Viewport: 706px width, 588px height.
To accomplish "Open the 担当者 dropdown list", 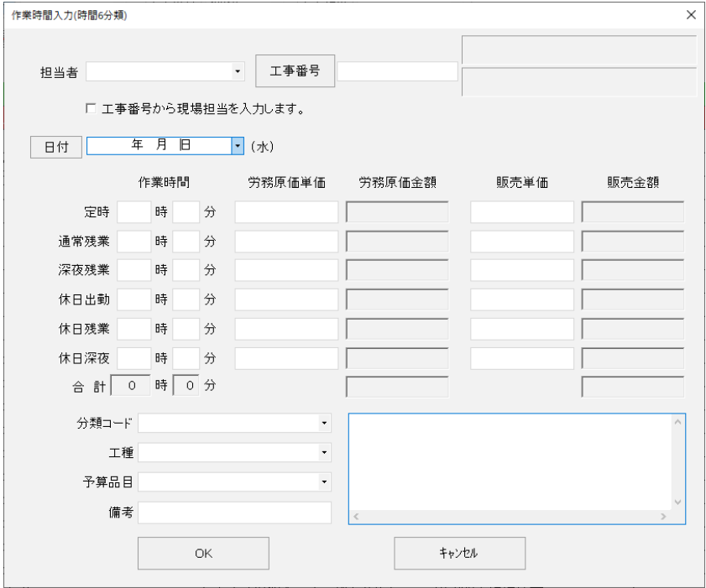I will pos(238,72).
